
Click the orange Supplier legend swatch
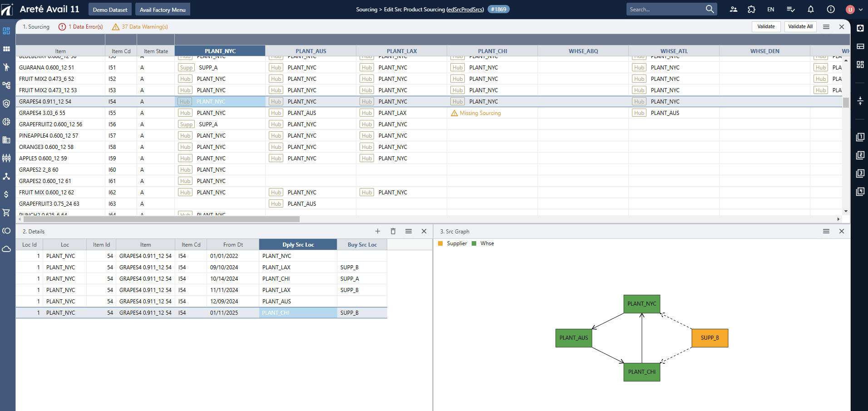click(x=440, y=243)
